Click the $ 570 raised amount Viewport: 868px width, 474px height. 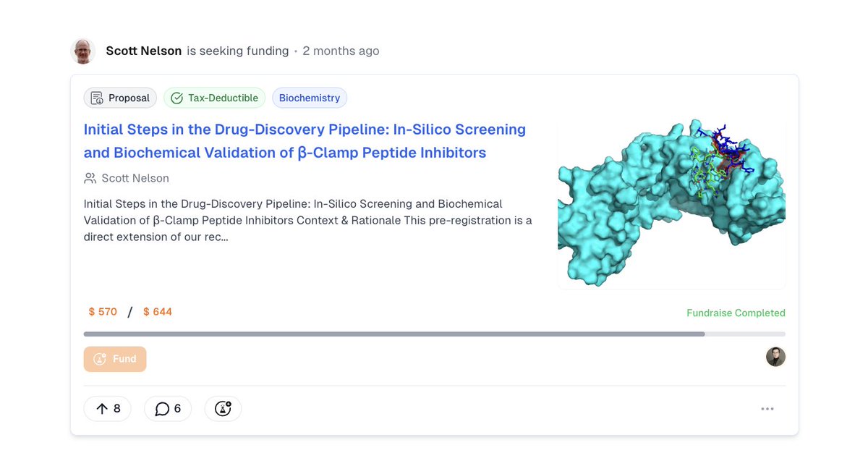[103, 312]
